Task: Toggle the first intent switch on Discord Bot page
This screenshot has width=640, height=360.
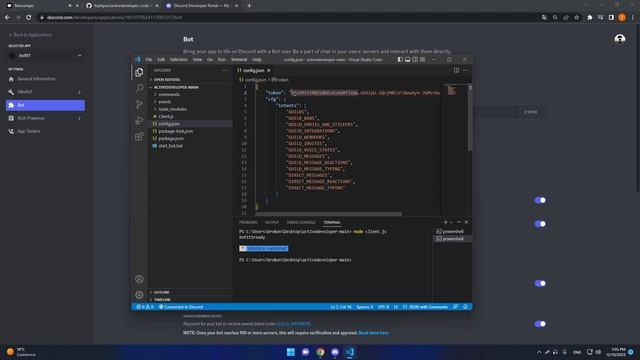Action: click(x=540, y=200)
